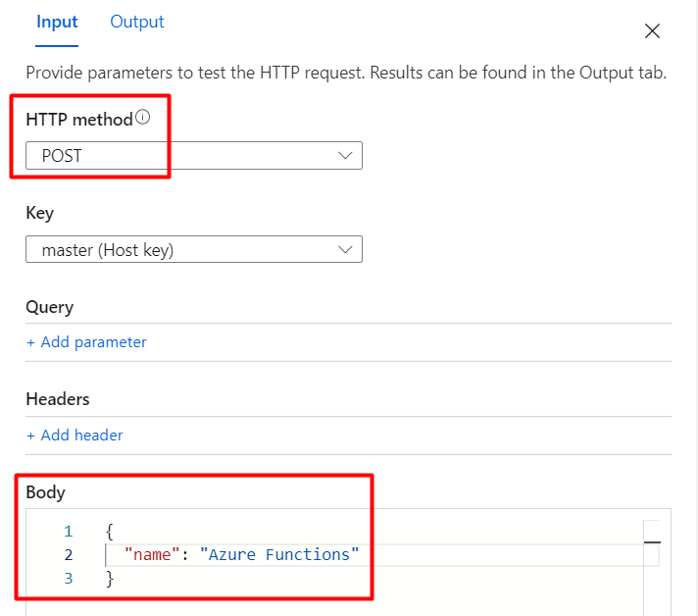Expand the master (Host key) dropdown
The height and width of the screenshot is (616, 698).
(193, 250)
